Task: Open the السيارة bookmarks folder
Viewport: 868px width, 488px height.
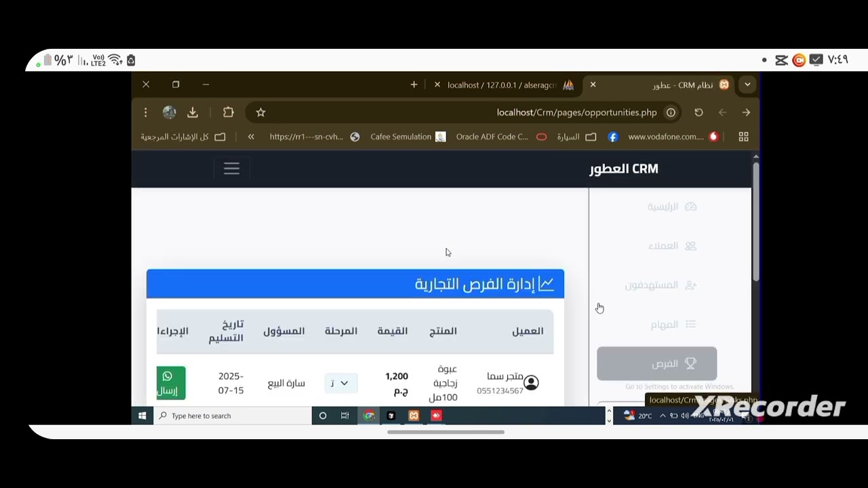Action: 576,137
